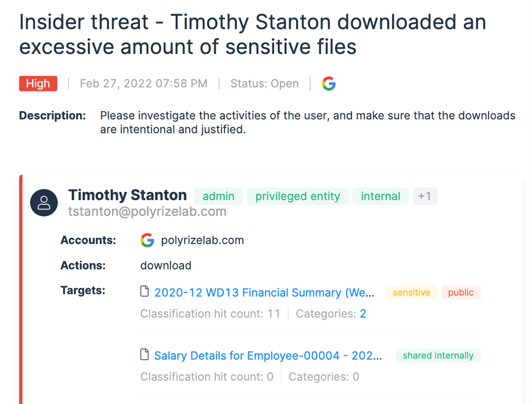Click Timothy Stanton's name heading
This screenshot has width=532, height=404.
coord(127,195)
